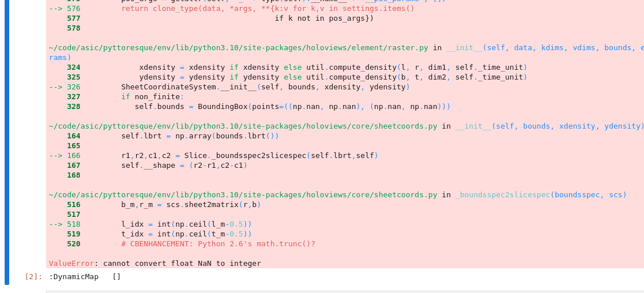The width and height of the screenshot is (644, 293).
Task: Click line 164 'self.lbrt = np.array'
Action: (200, 136)
